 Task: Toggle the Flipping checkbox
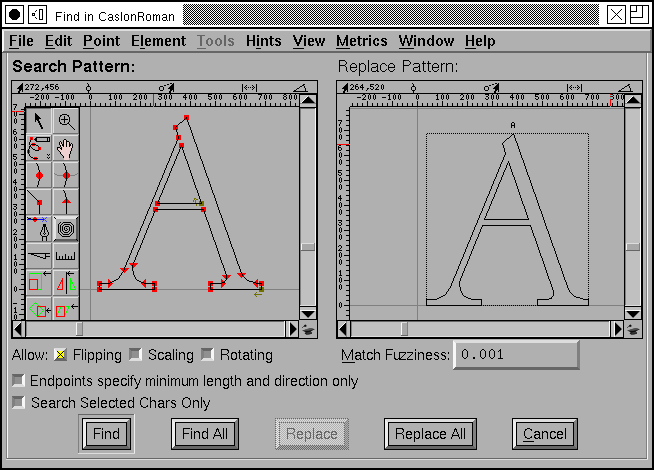pyautogui.click(x=59, y=355)
